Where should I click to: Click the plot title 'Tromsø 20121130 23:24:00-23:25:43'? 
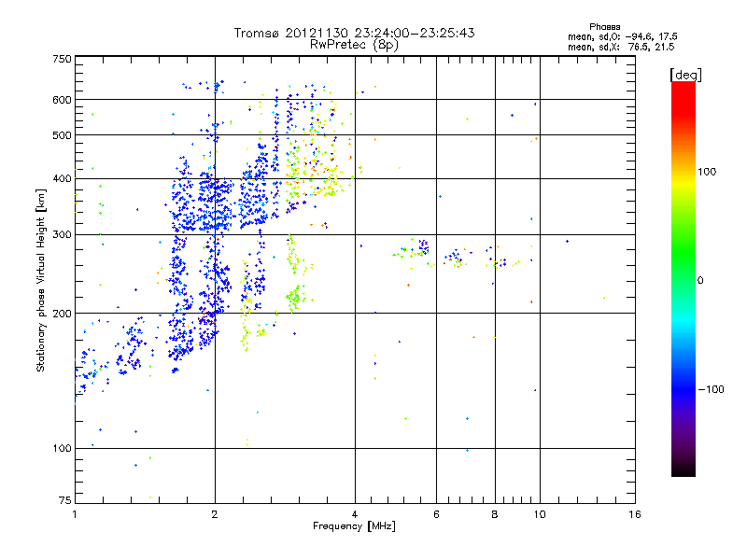[x=354, y=33]
